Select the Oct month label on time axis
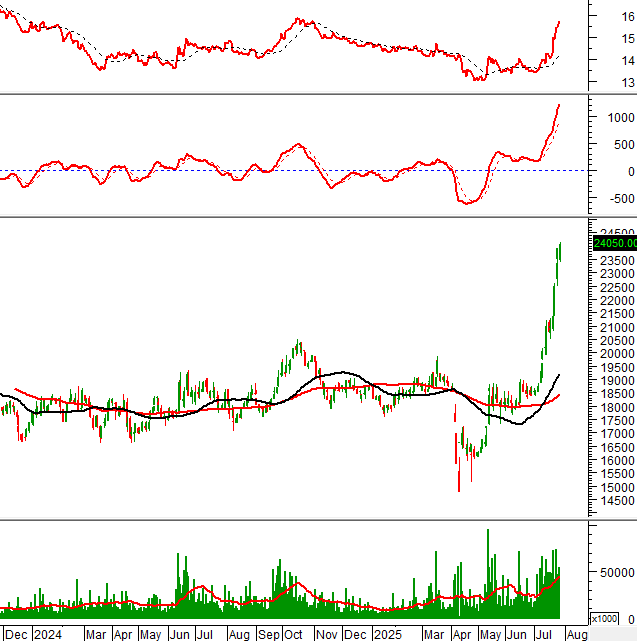 click(x=294, y=634)
